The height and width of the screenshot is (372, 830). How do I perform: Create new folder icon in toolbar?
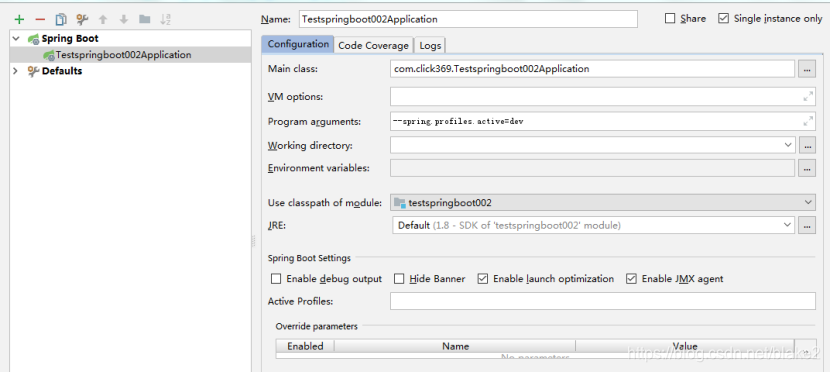click(x=145, y=20)
